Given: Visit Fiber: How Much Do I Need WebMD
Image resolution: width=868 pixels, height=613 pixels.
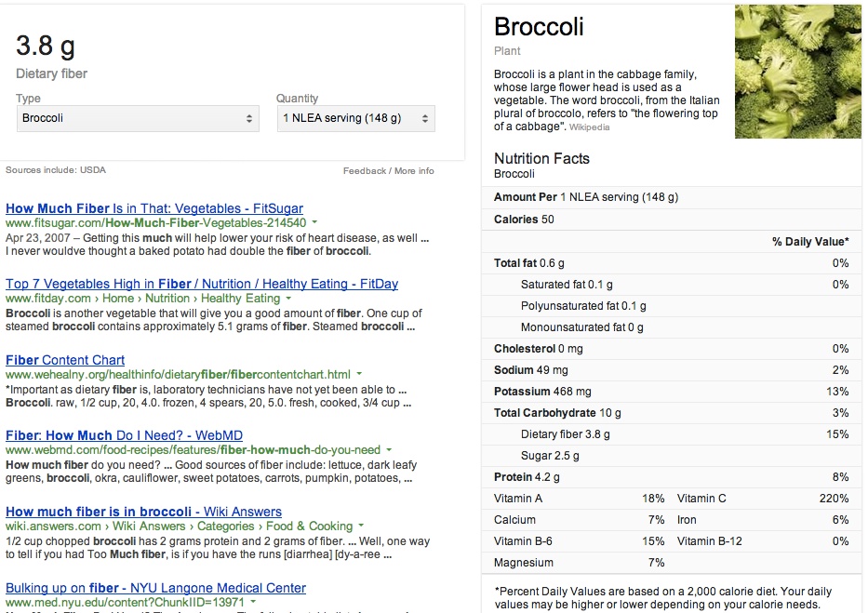Looking at the screenshot, I should (x=124, y=435).
